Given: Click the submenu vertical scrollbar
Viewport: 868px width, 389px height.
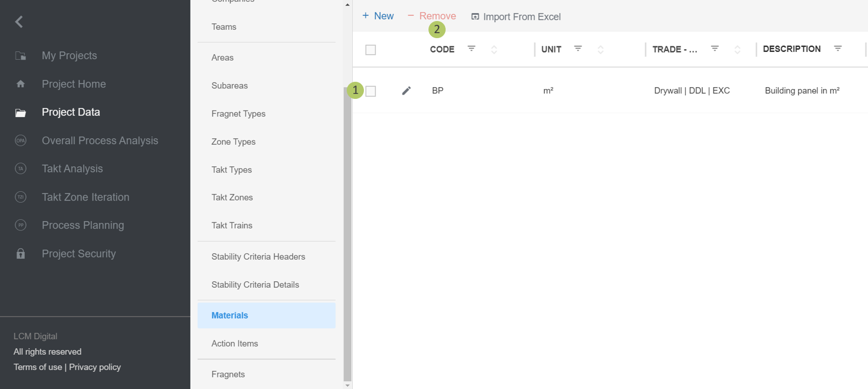Looking at the screenshot, I should tap(347, 232).
